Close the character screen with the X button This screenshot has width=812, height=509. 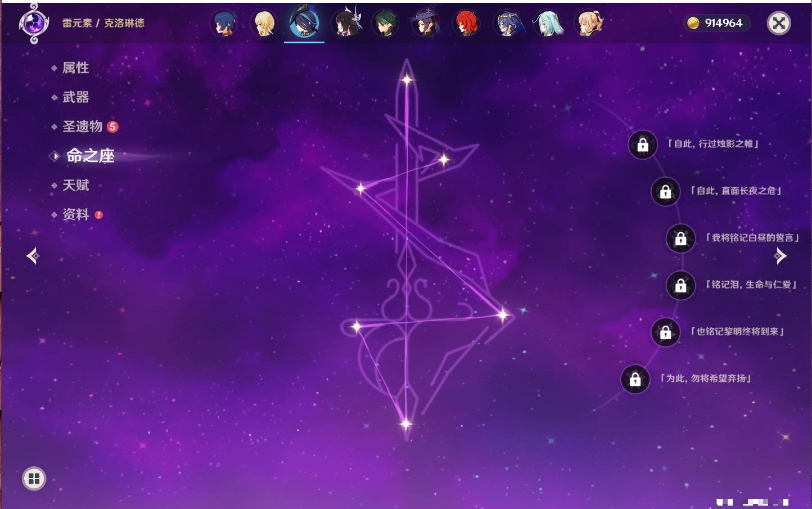779,23
